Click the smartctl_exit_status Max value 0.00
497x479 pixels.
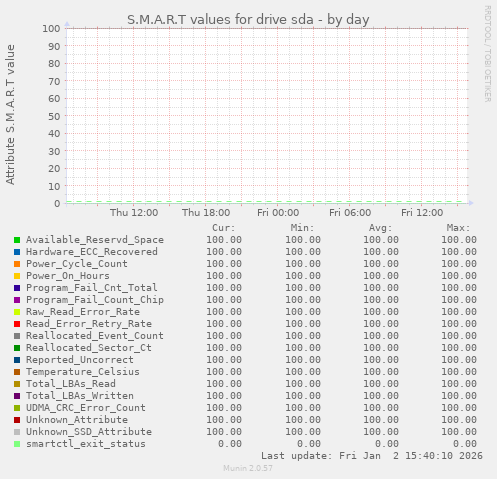(464, 444)
